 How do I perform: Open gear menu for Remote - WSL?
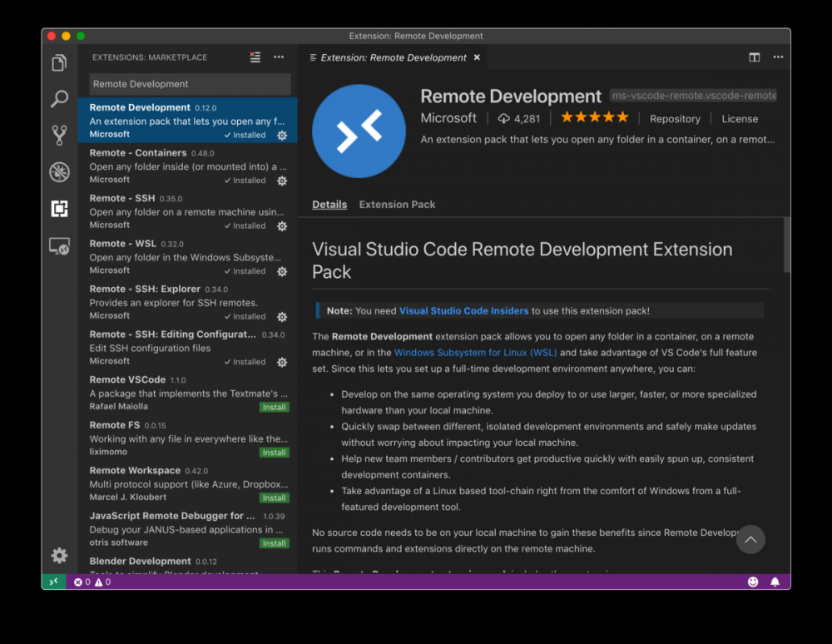[x=282, y=271]
